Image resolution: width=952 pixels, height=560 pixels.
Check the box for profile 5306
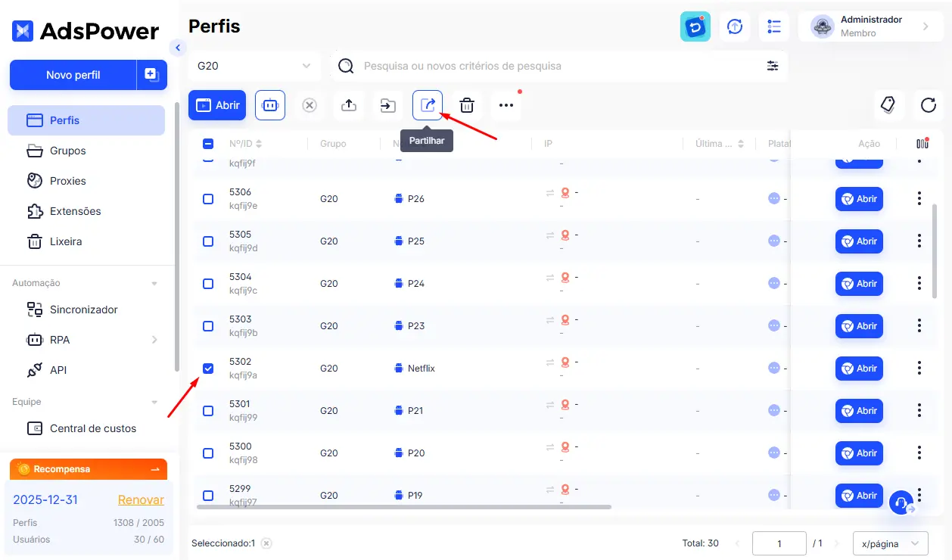[x=208, y=198]
